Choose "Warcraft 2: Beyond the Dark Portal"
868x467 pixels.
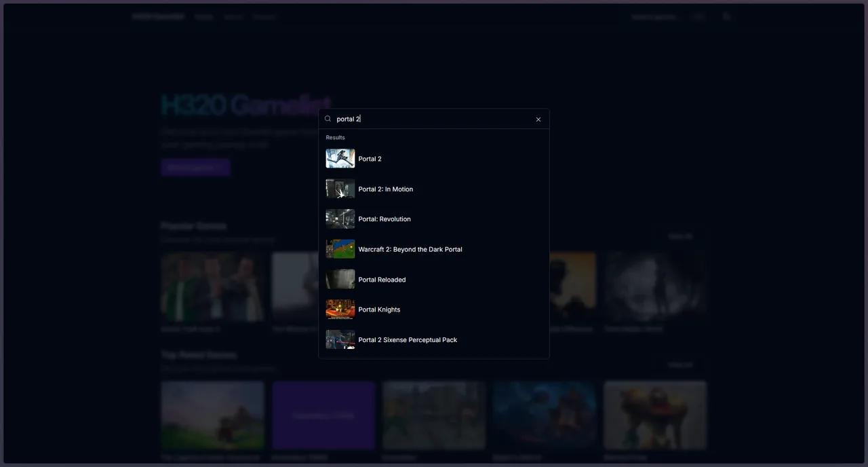click(434, 249)
